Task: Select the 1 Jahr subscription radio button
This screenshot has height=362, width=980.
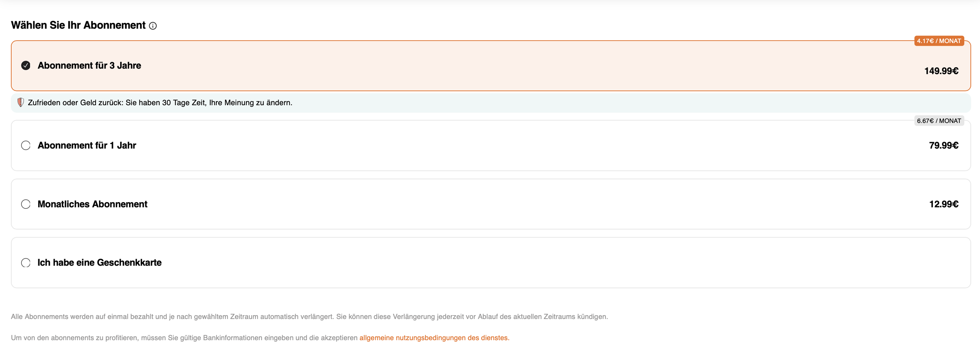Action: pos(25,145)
